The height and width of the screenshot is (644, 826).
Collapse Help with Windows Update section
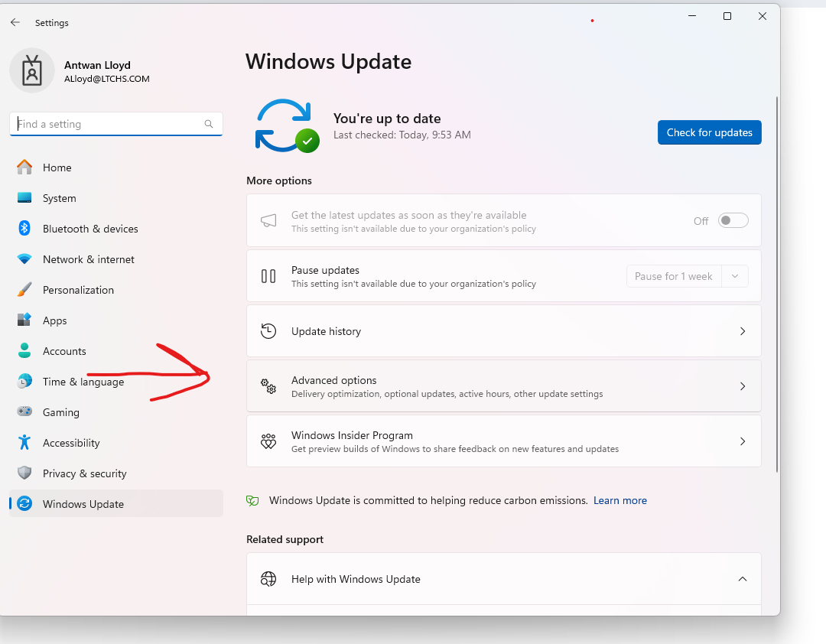743,579
